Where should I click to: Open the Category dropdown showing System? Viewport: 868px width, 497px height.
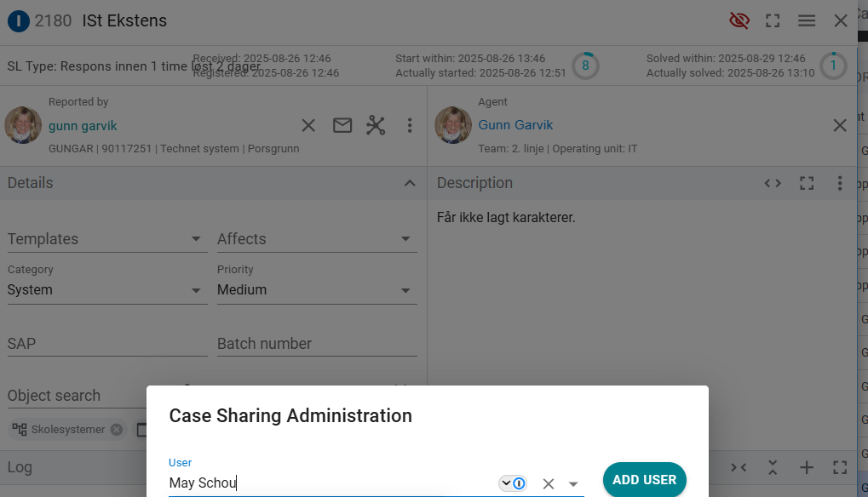[106, 290]
